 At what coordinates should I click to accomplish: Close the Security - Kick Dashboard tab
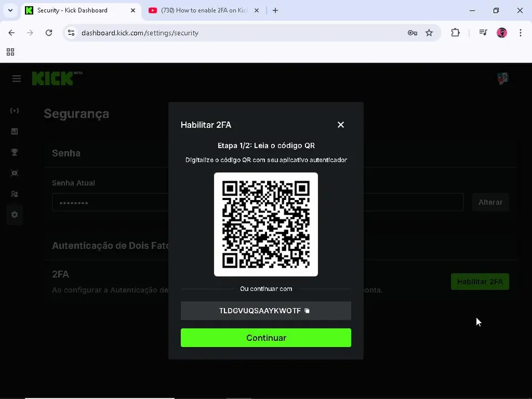click(133, 11)
